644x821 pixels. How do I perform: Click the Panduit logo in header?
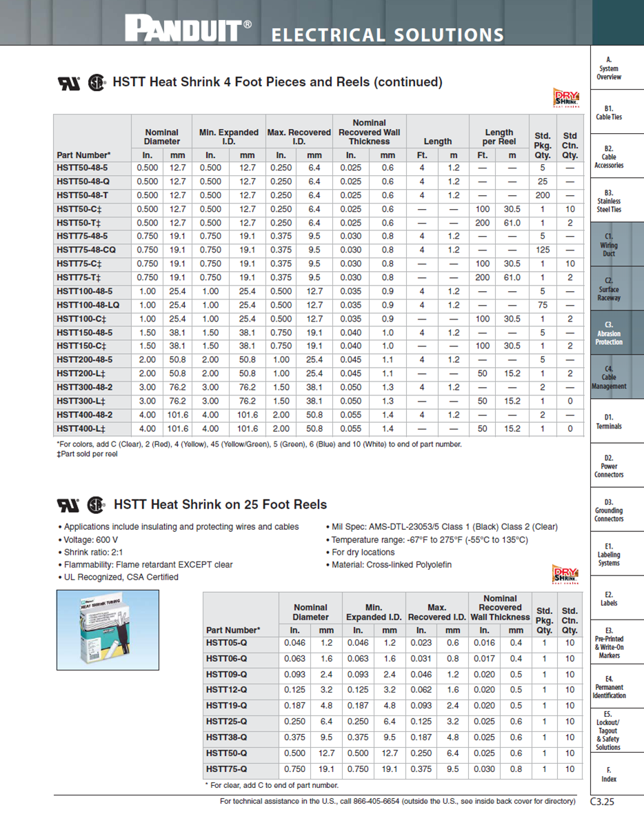pyautogui.click(x=188, y=29)
